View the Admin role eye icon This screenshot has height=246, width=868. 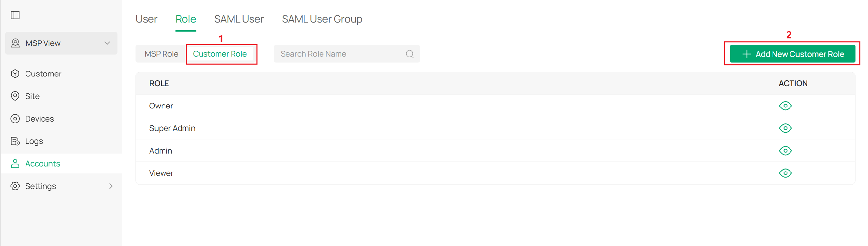[786, 151]
